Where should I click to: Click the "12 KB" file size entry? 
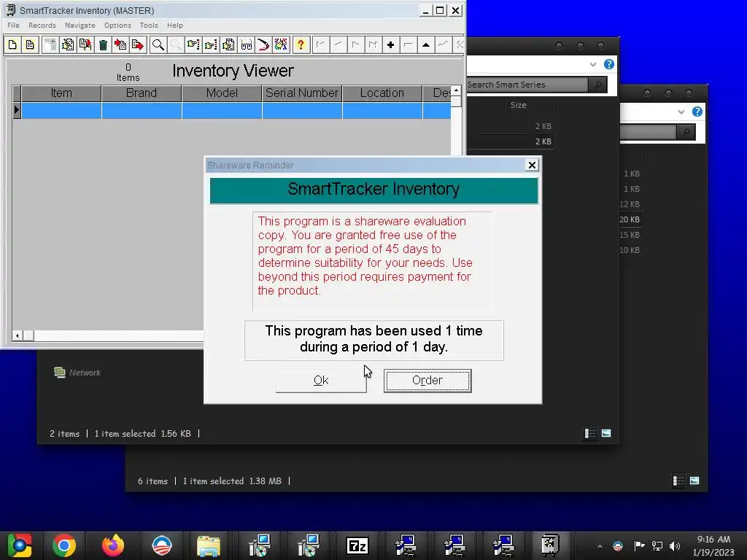pyautogui.click(x=630, y=204)
